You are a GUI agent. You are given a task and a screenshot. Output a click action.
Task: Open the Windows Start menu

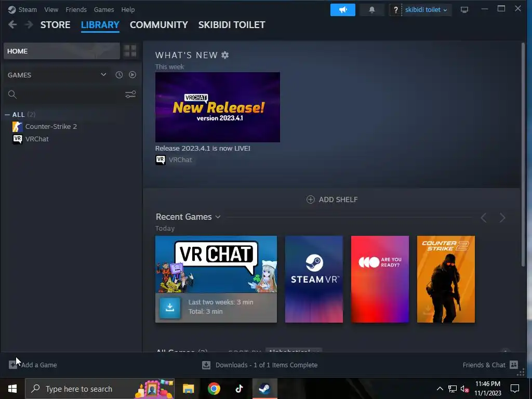click(x=12, y=389)
